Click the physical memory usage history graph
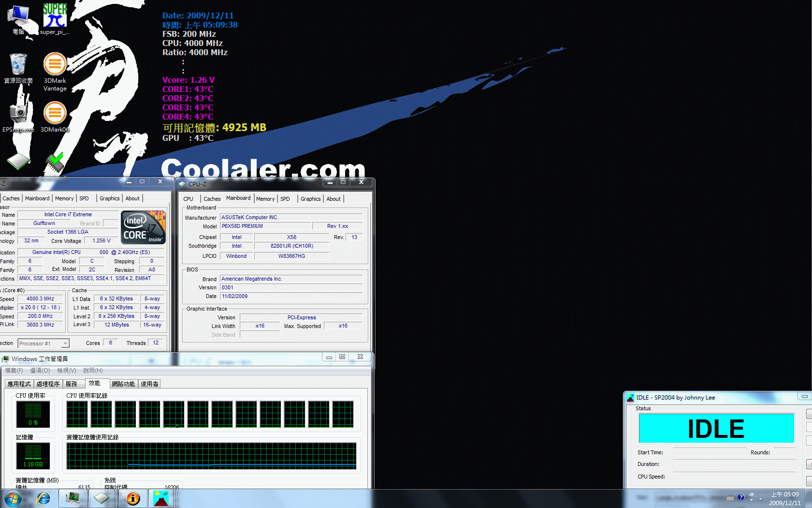This screenshot has width=812, height=508. (211, 456)
